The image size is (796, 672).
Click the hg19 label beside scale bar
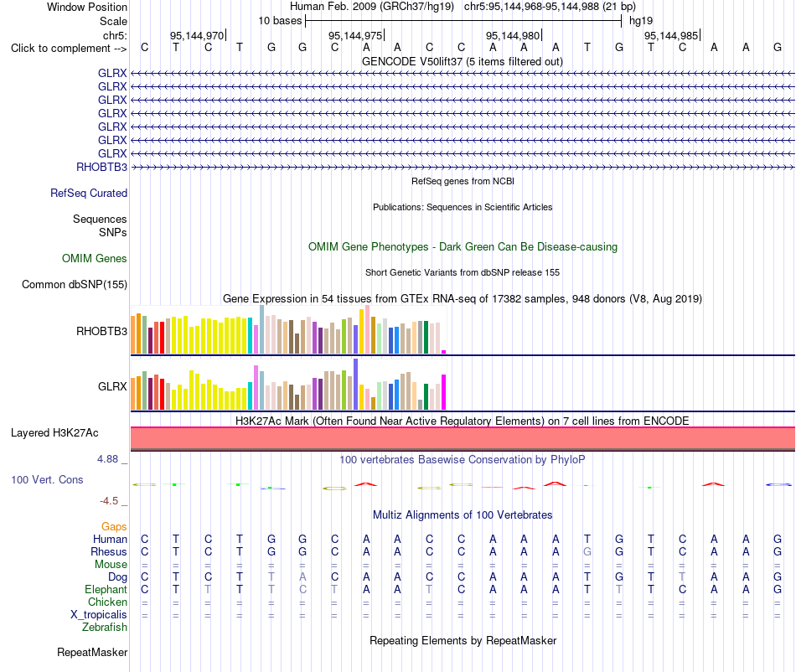[641, 21]
